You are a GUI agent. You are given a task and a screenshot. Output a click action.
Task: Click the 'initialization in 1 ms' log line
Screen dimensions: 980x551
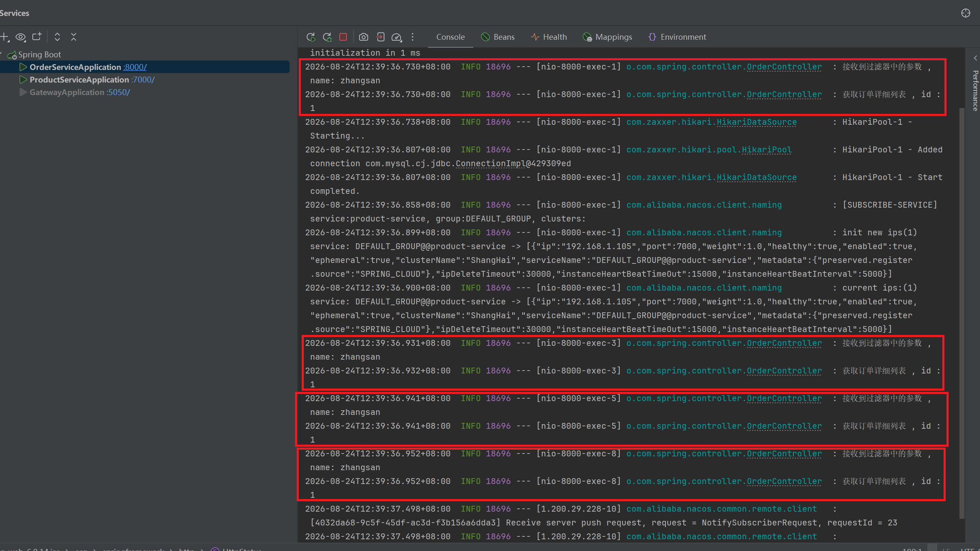tap(365, 53)
